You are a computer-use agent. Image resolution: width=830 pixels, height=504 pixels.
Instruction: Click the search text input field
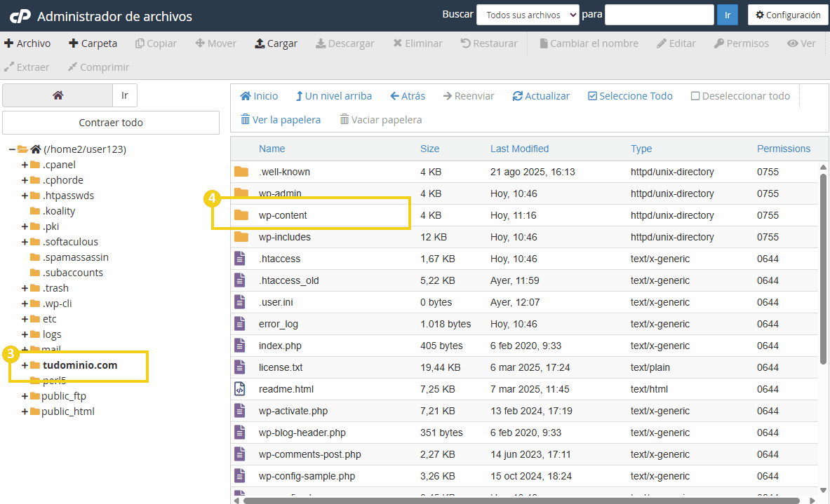[659, 15]
